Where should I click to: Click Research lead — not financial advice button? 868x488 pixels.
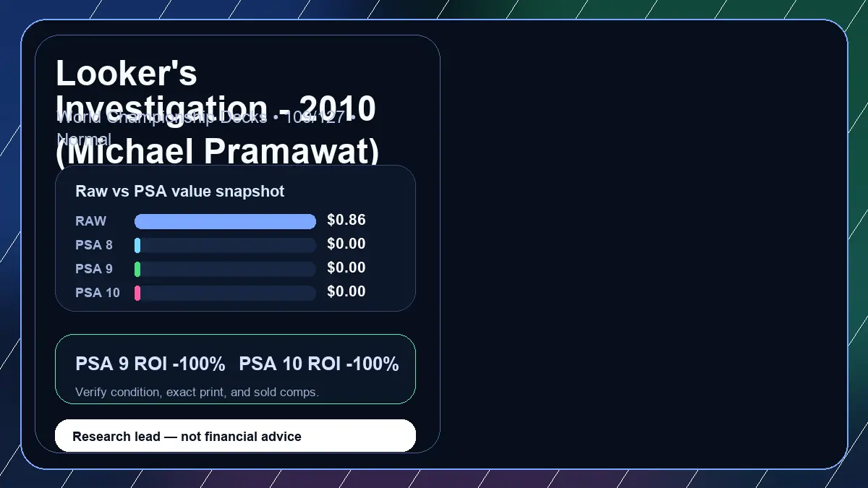click(x=236, y=436)
